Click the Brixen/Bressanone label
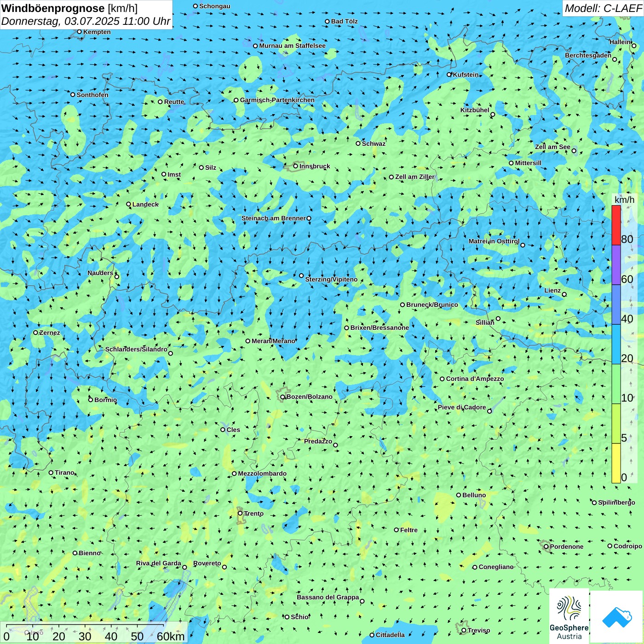 click(x=379, y=328)
